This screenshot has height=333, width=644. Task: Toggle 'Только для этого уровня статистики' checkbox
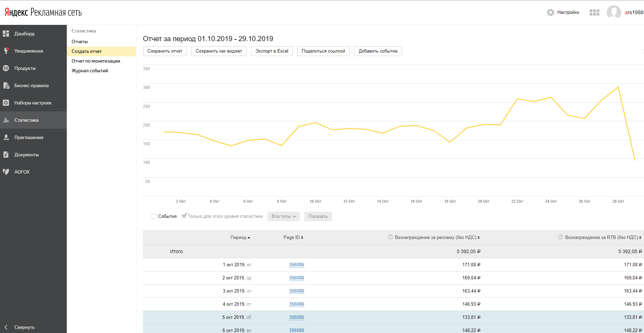[x=184, y=216]
